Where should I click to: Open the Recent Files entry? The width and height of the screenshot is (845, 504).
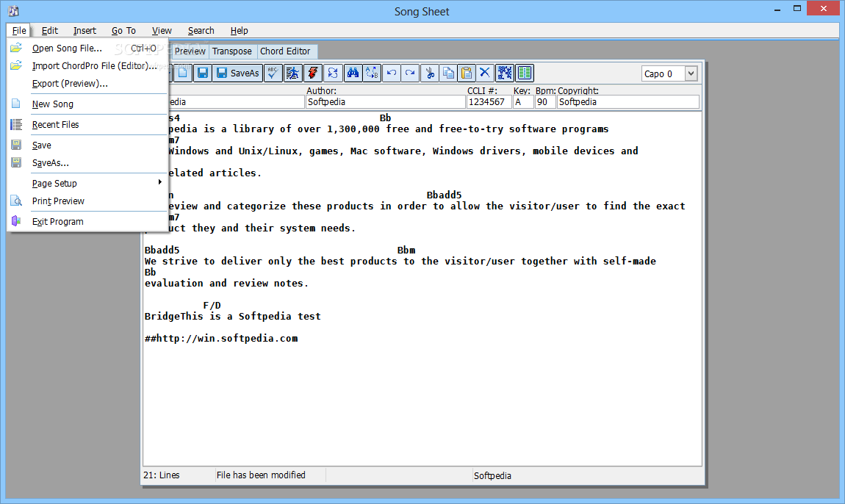coord(88,124)
